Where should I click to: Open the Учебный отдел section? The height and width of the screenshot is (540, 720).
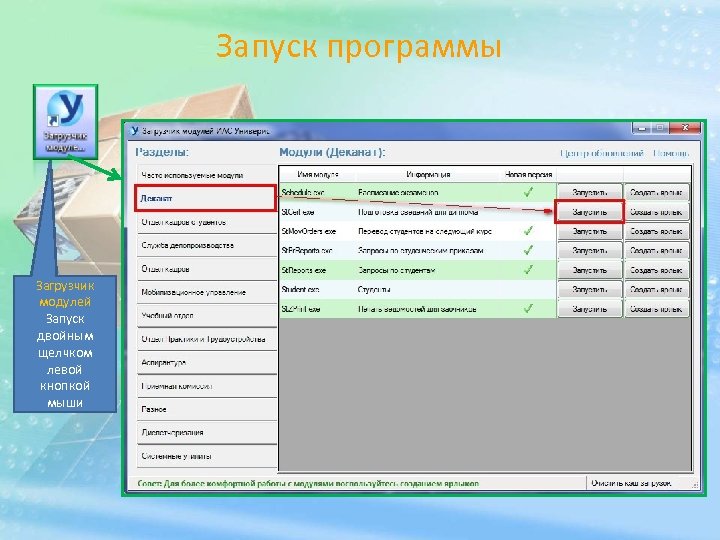coord(207,316)
